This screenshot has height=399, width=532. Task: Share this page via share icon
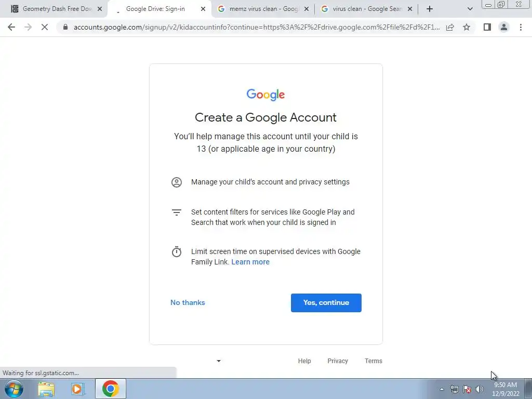pyautogui.click(x=450, y=27)
